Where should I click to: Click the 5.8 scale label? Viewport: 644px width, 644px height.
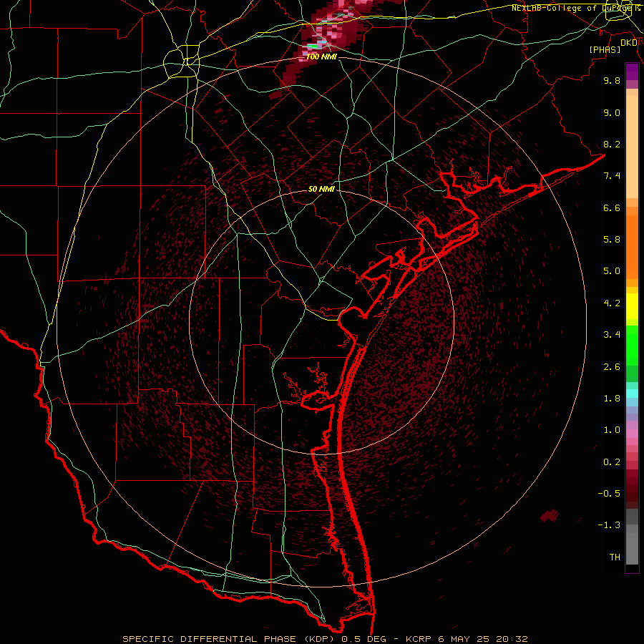[x=612, y=240]
